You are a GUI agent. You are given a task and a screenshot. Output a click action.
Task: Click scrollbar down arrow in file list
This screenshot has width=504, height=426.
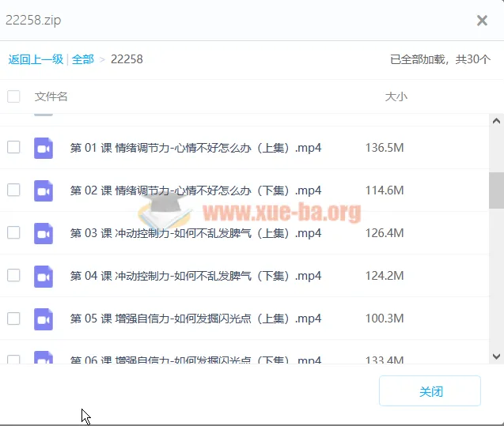coord(496,356)
